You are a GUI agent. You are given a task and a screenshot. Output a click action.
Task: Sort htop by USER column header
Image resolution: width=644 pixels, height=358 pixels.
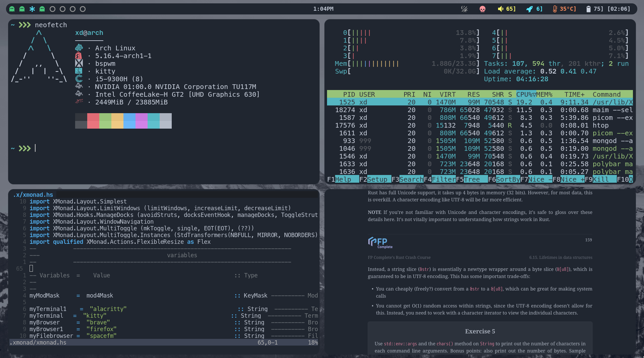(367, 94)
